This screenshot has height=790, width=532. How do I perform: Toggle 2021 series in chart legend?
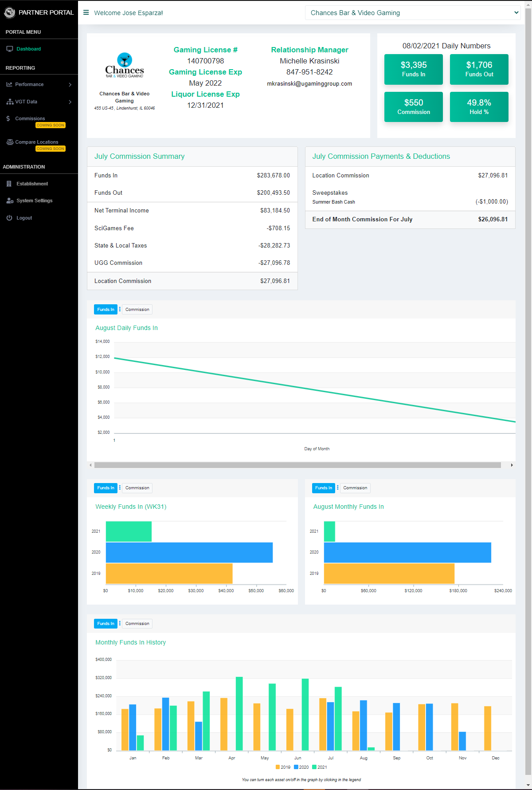(x=319, y=767)
